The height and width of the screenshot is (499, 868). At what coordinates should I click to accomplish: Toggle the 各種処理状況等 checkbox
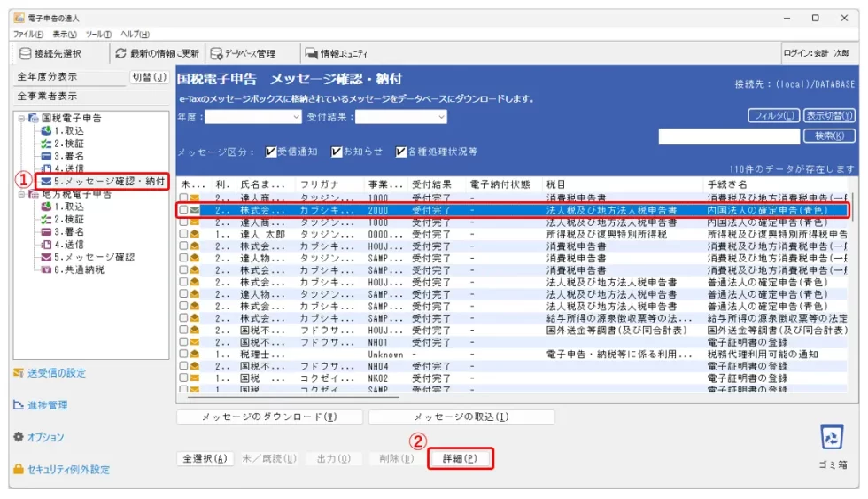(x=401, y=152)
